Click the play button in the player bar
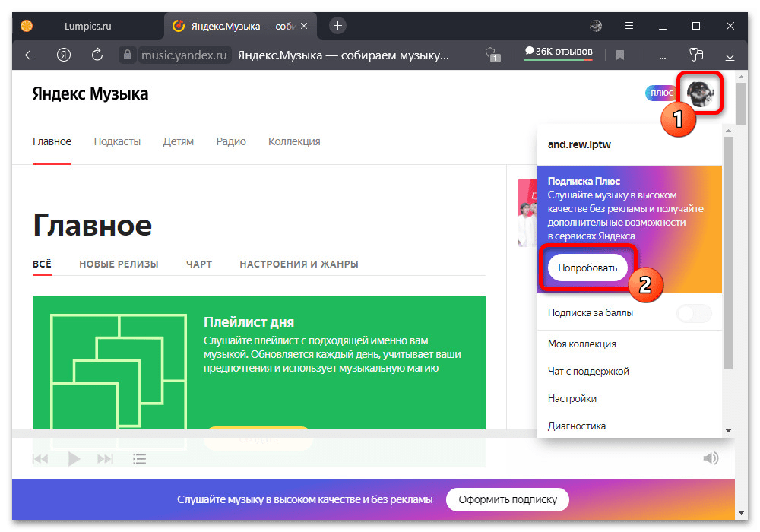The image size is (760, 532). pos(74,458)
